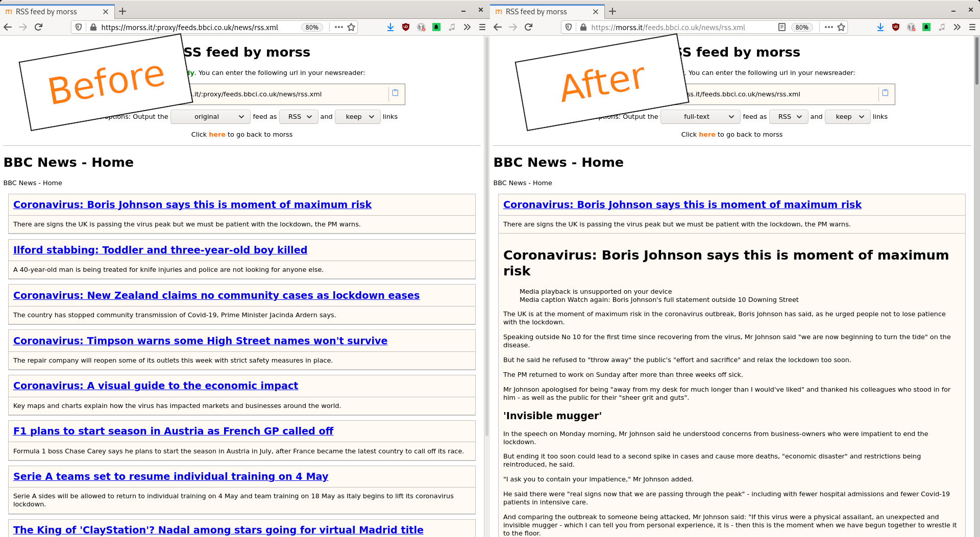Bookmark the page using the star icon

(351, 27)
